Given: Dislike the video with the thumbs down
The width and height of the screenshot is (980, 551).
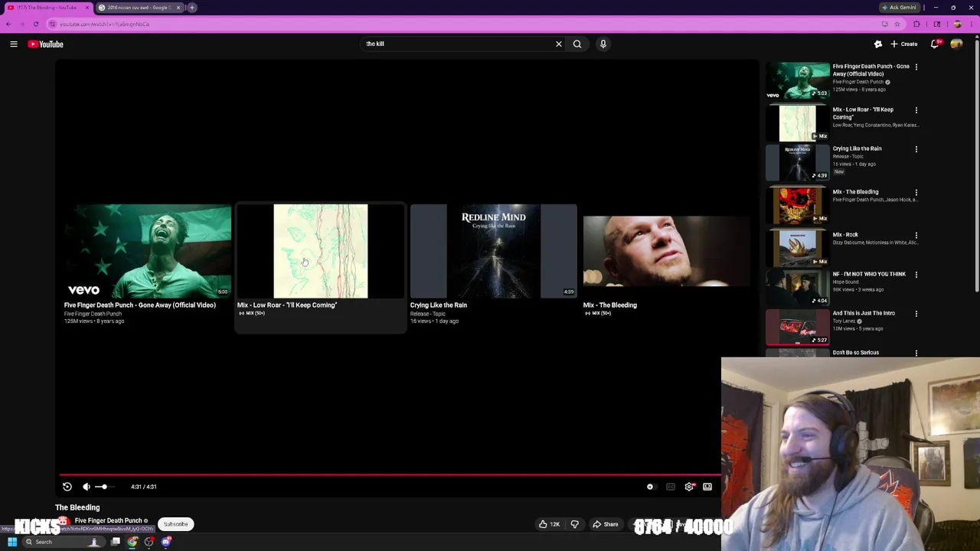Looking at the screenshot, I should (x=575, y=524).
